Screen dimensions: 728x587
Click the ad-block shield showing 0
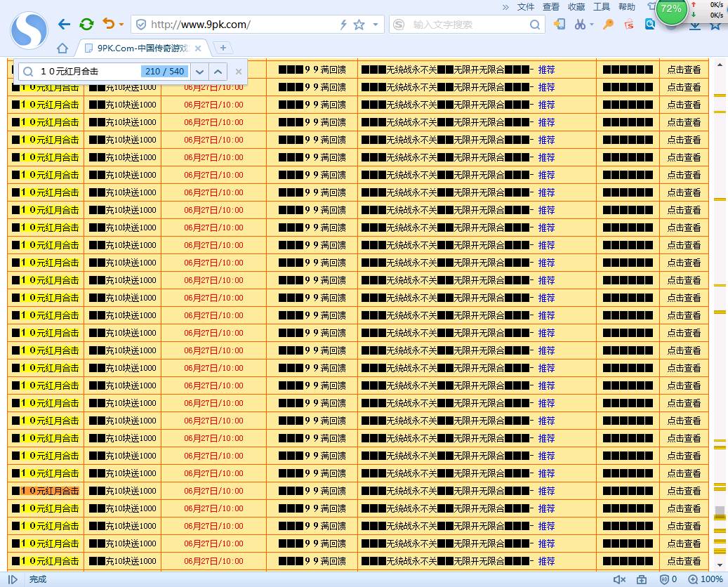click(668, 579)
